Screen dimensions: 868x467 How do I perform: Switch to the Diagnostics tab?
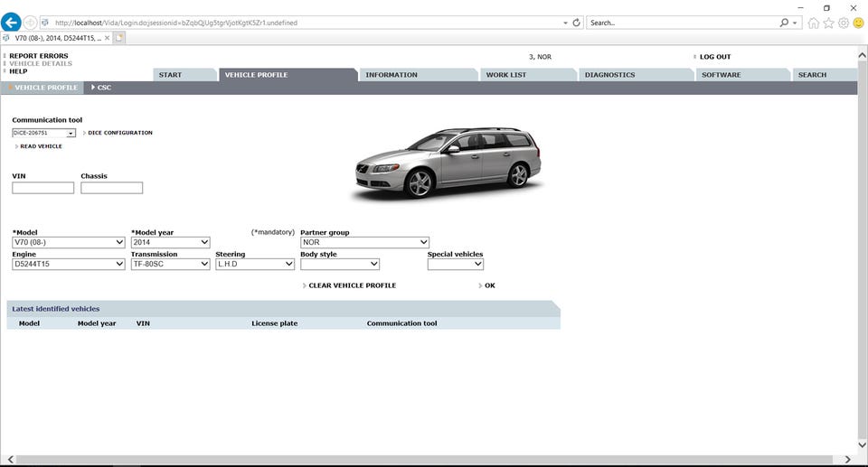point(609,75)
